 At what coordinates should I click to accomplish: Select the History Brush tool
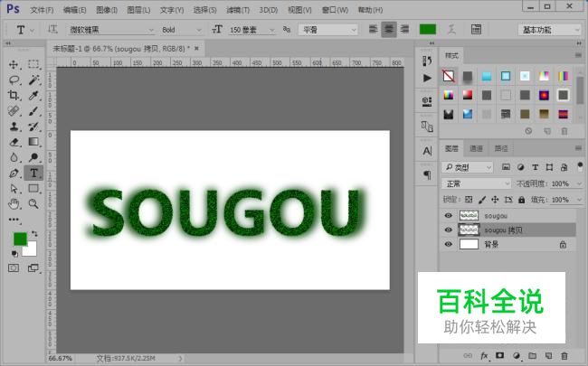tap(33, 127)
